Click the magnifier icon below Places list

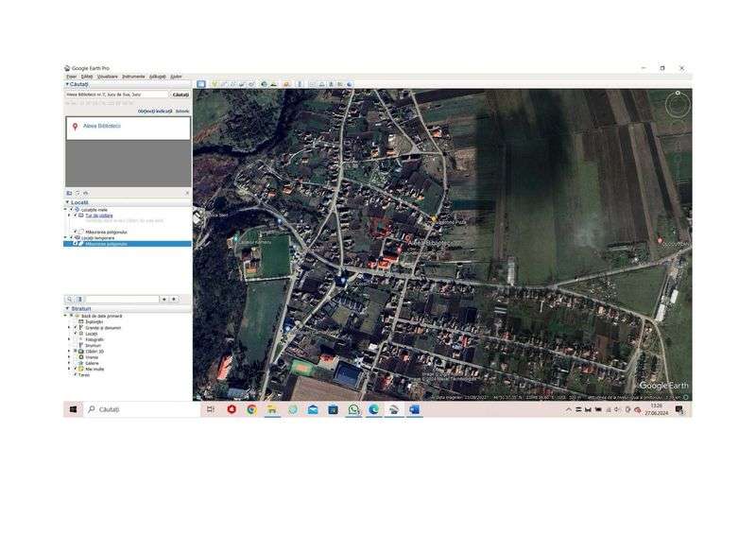point(69,299)
